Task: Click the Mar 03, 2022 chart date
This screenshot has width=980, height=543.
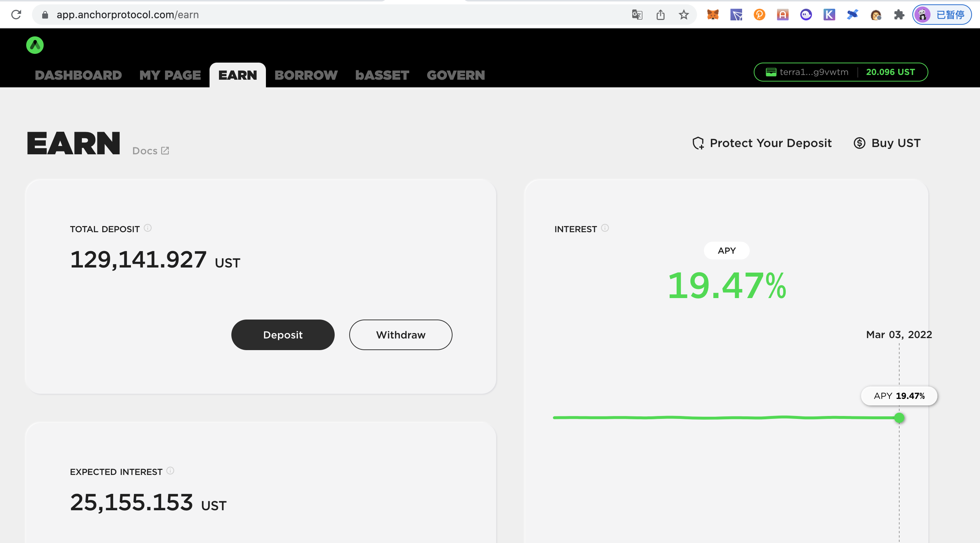Action: pyautogui.click(x=899, y=334)
